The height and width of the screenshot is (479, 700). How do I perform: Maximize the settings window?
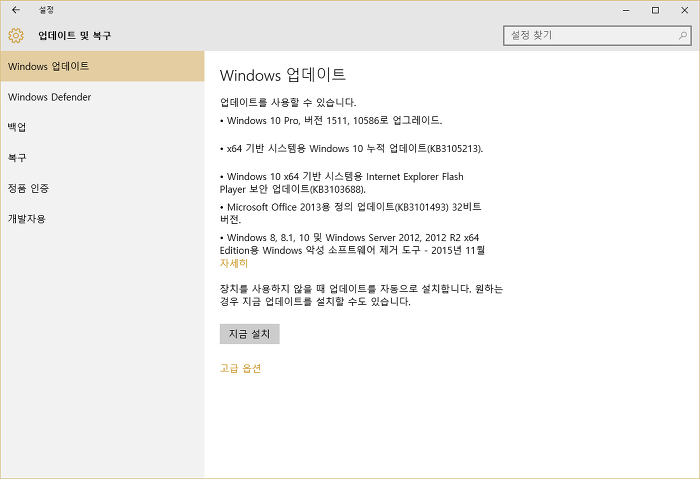[x=655, y=10]
